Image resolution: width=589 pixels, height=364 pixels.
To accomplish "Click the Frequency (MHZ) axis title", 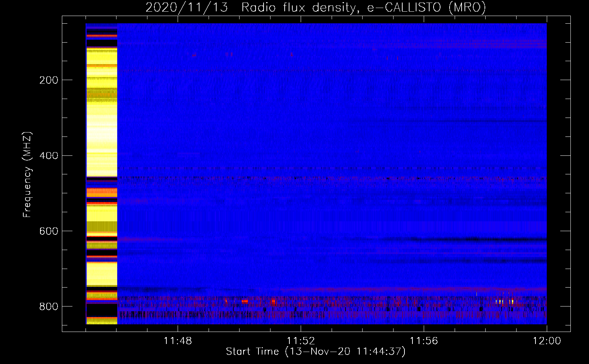I will pos(27,174).
